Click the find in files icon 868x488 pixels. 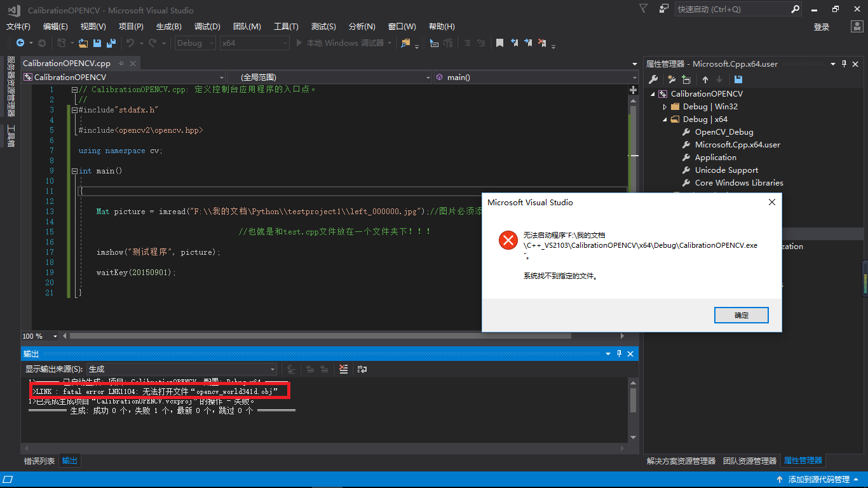point(405,43)
